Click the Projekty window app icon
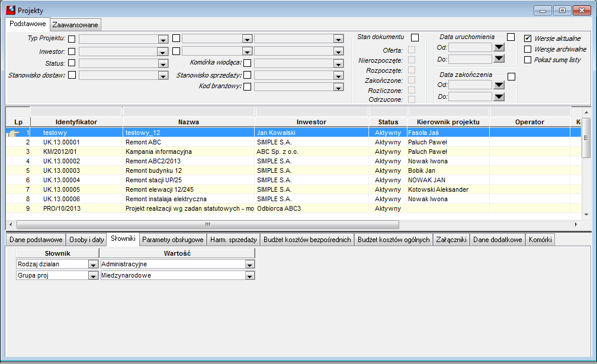The image size is (597, 364). point(11,10)
